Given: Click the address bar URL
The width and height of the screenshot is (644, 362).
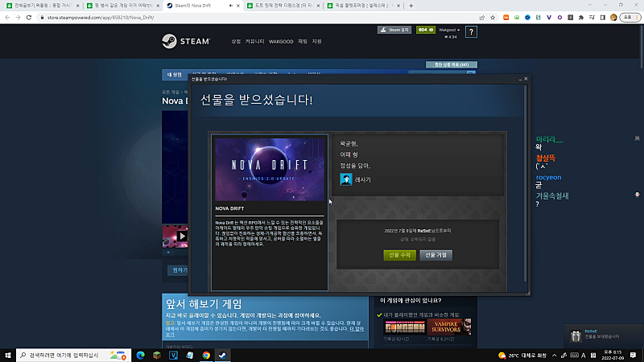Looking at the screenshot, I should coord(101,18).
